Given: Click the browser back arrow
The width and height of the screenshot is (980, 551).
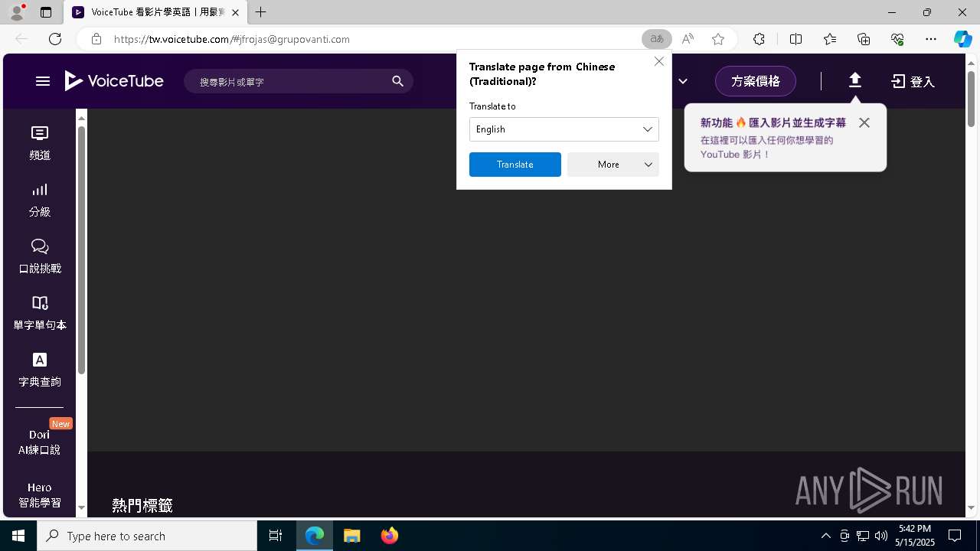Looking at the screenshot, I should (x=21, y=39).
